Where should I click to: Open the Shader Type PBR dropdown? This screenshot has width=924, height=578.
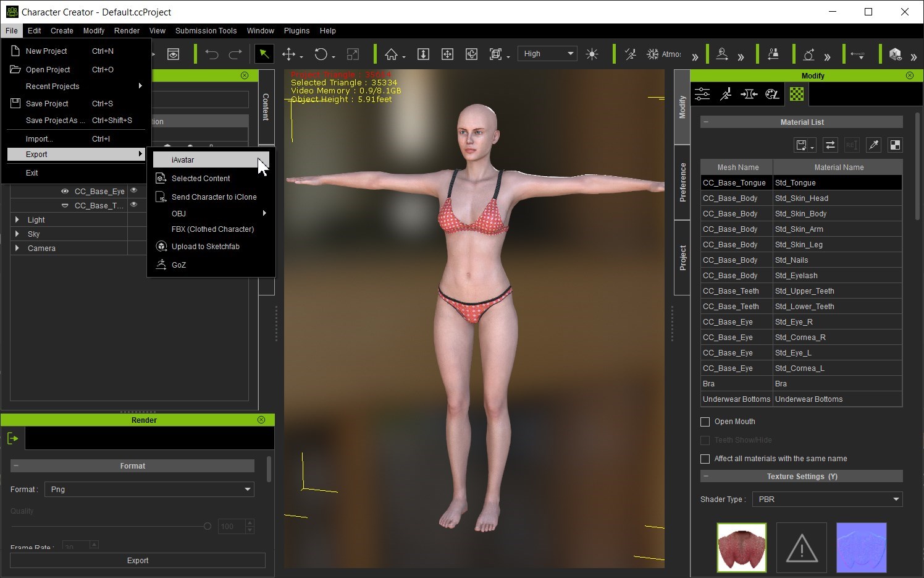[827, 499]
